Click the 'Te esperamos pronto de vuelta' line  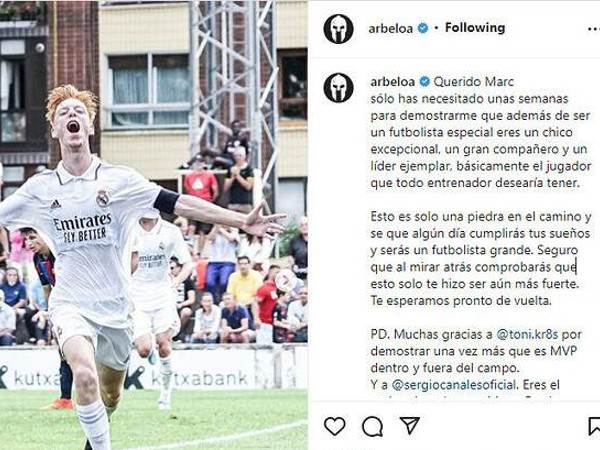point(461,301)
